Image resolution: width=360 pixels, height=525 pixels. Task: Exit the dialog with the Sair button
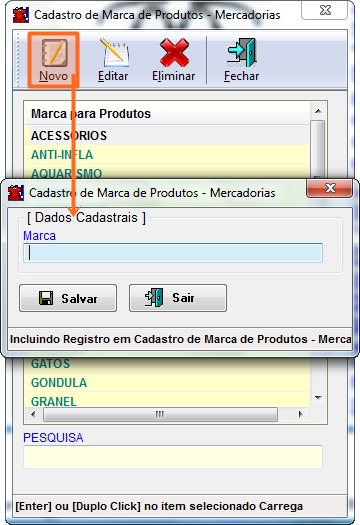point(178,298)
